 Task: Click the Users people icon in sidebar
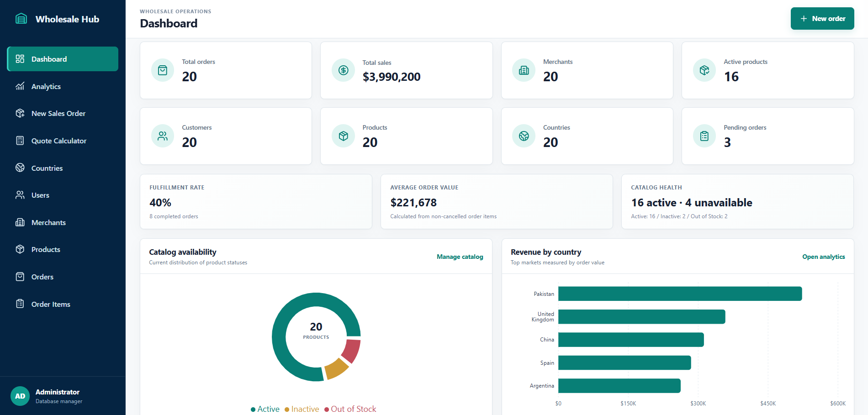click(20, 195)
